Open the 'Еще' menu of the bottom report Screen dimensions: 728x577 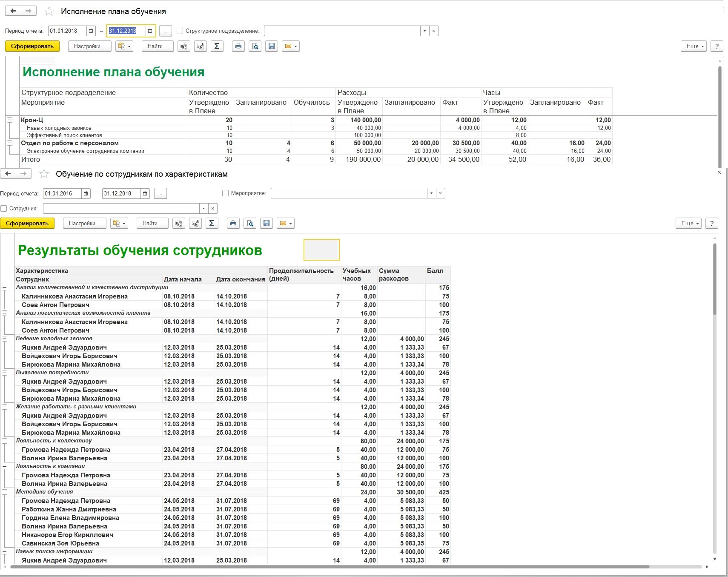[x=688, y=224]
